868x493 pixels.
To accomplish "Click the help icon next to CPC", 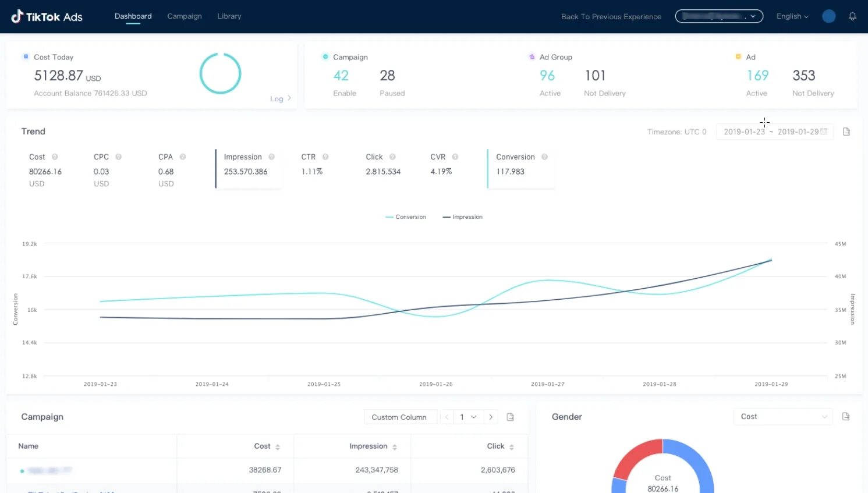I will 118,157.
